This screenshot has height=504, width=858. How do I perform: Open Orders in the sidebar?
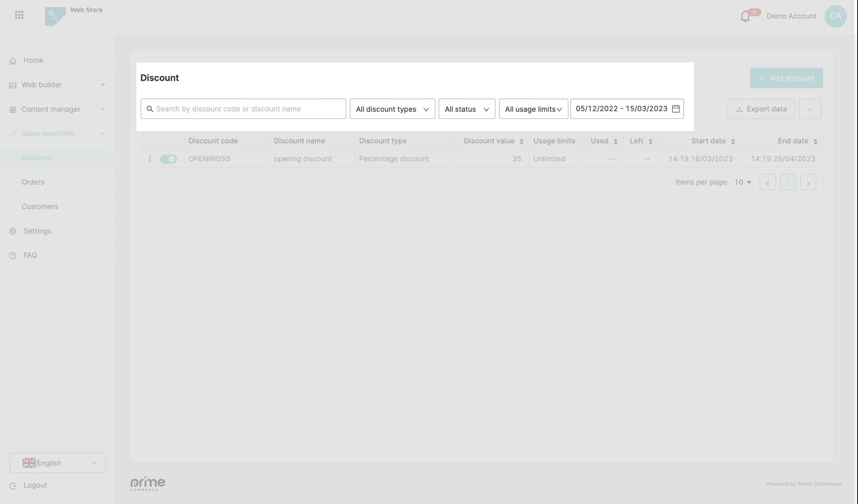tap(33, 182)
